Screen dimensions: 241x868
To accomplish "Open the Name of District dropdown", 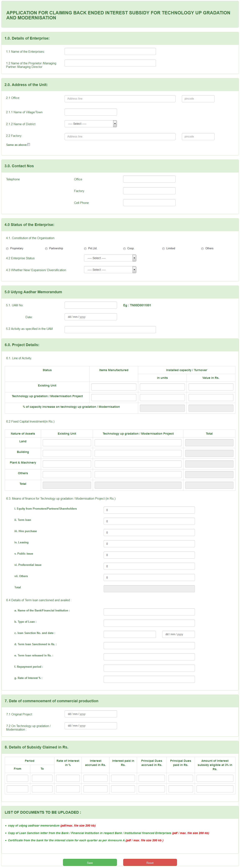I will click(90, 124).
